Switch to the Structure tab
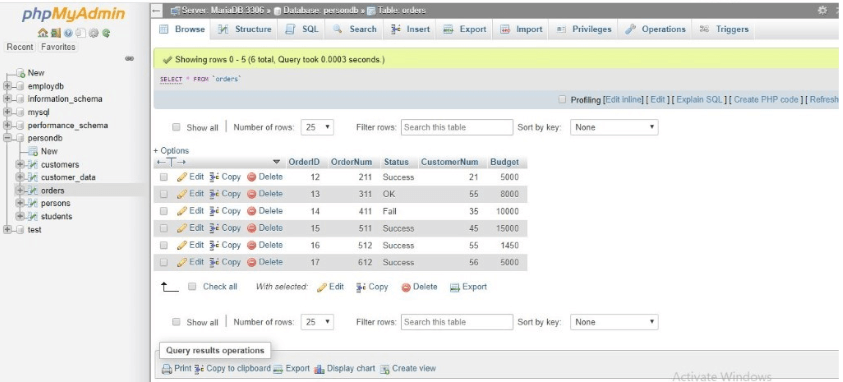The image size is (843, 382). click(x=245, y=30)
